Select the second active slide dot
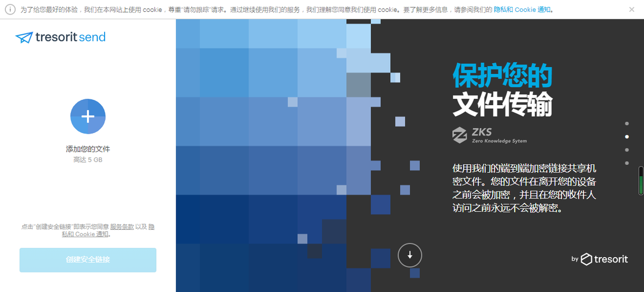The image size is (644, 292). (x=627, y=137)
